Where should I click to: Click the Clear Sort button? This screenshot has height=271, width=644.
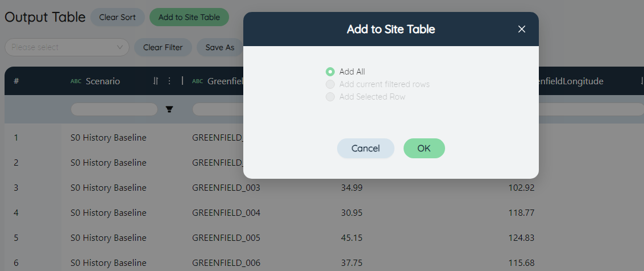[x=118, y=17]
